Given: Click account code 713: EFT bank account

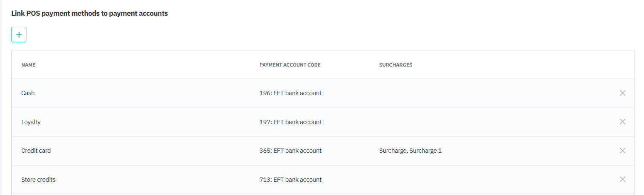Looking at the screenshot, I should 290,180.
